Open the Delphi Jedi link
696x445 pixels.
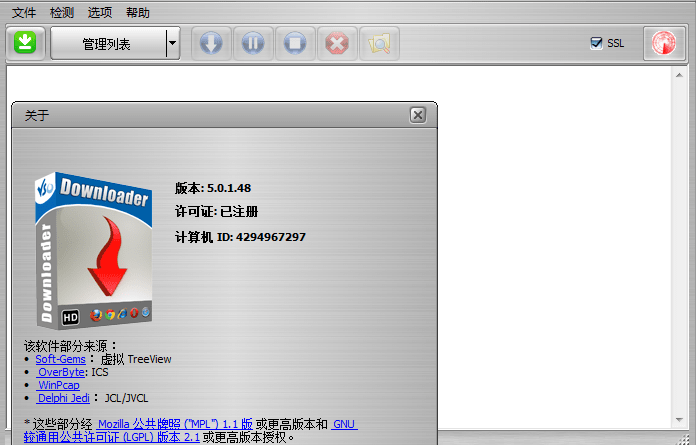pyautogui.click(x=63, y=398)
